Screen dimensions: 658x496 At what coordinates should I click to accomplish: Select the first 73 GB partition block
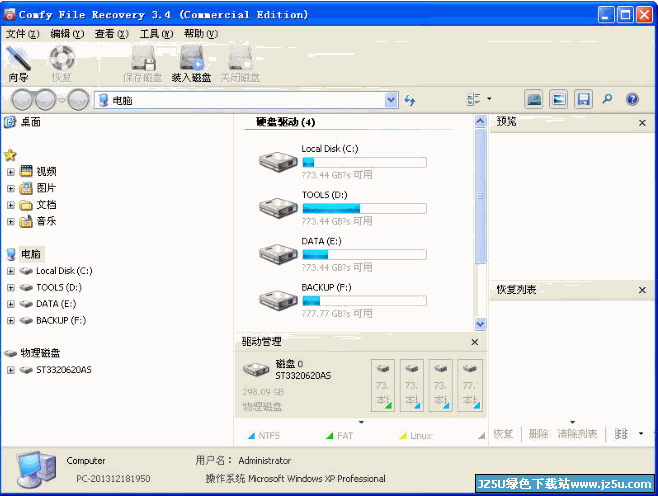click(383, 385)
